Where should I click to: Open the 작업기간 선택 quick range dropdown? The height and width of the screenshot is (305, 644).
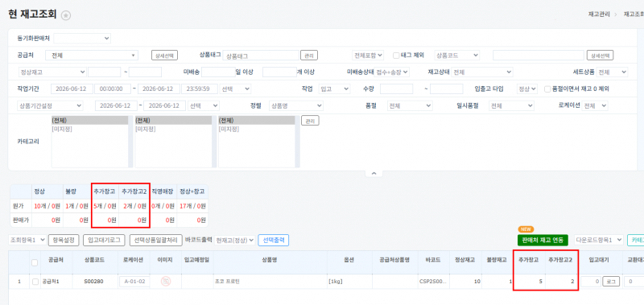coord(235,89)
